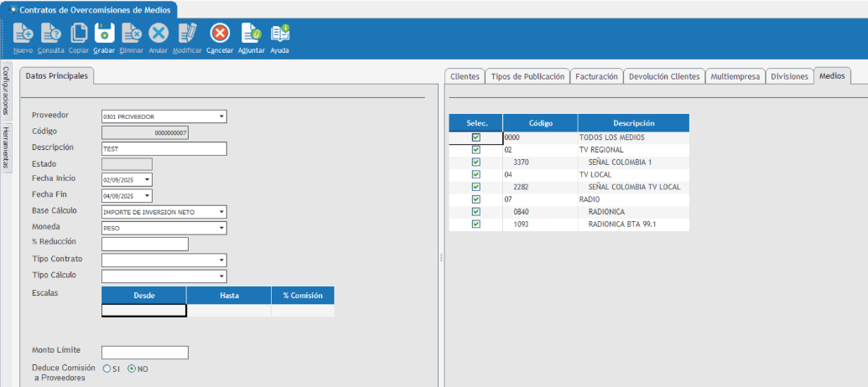The height and width of the screenshot is (387, 868).
Task: Open the Tipo Contrato dropdown
Action: coord(221,261)
